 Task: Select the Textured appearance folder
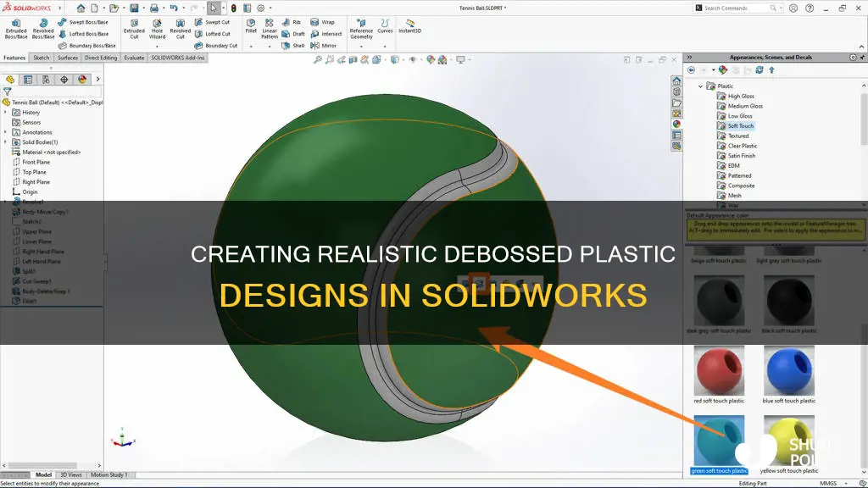tap(733, 136)
